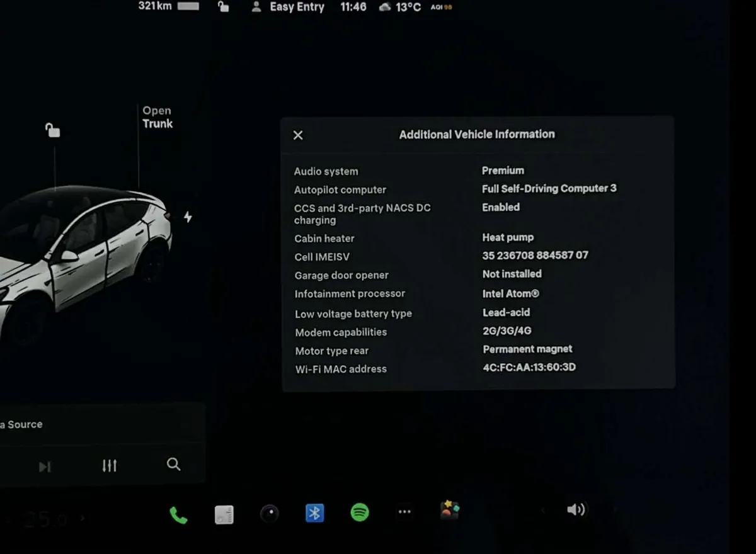Skip to the next track
Image resolution: width=756 pixels, height=554 pixels.
click(44, 466)
